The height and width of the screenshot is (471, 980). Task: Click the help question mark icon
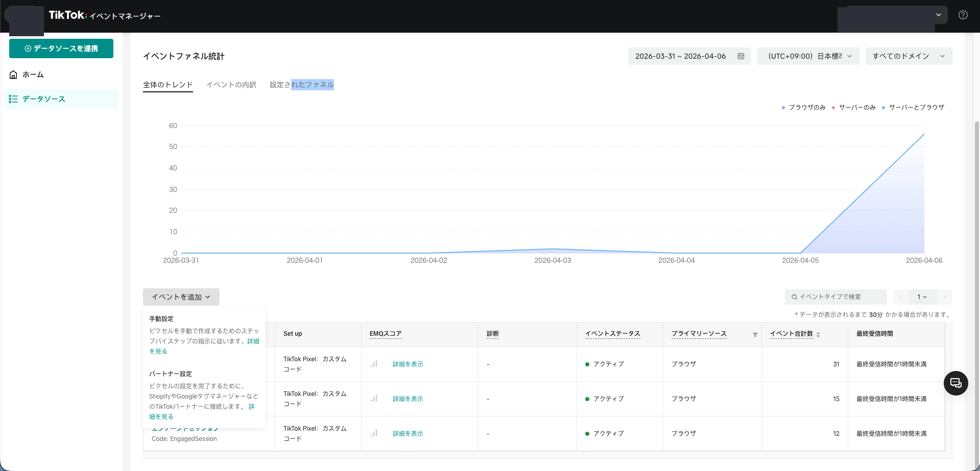[x=963, y=15]
